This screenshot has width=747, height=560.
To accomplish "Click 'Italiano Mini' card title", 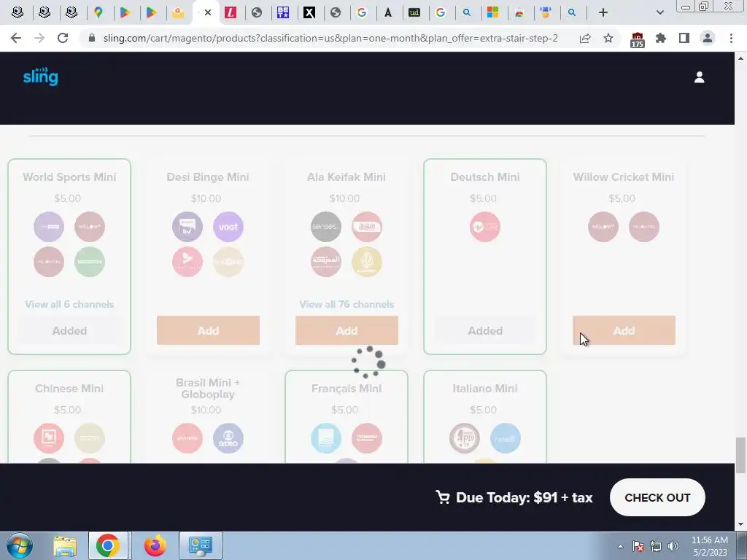I will click(x=485, y=389).
